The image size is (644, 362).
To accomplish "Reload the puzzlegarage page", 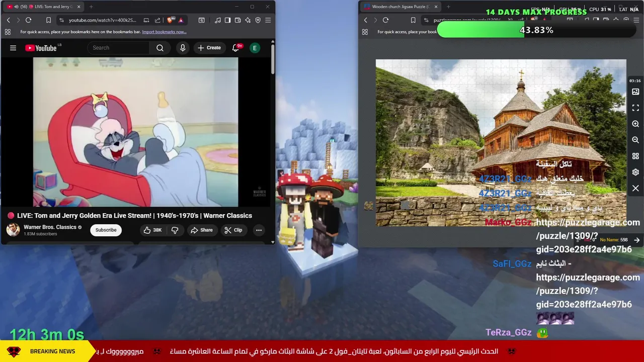I will click(385, 20).
